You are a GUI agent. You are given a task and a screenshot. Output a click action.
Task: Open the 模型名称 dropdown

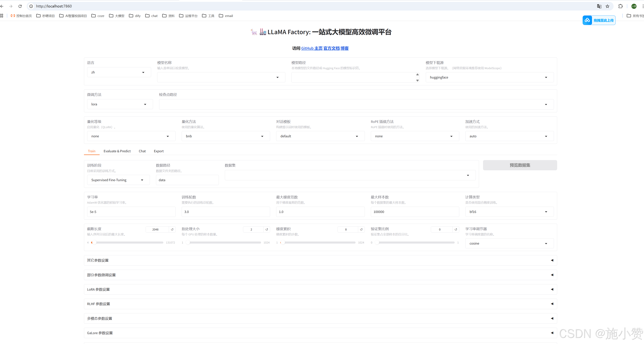[221, 77]
